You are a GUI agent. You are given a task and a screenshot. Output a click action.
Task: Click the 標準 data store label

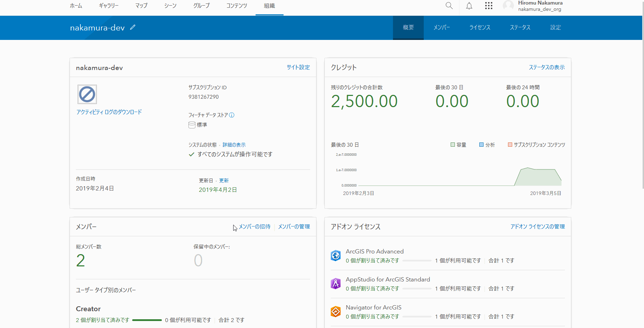pos(202,125)
